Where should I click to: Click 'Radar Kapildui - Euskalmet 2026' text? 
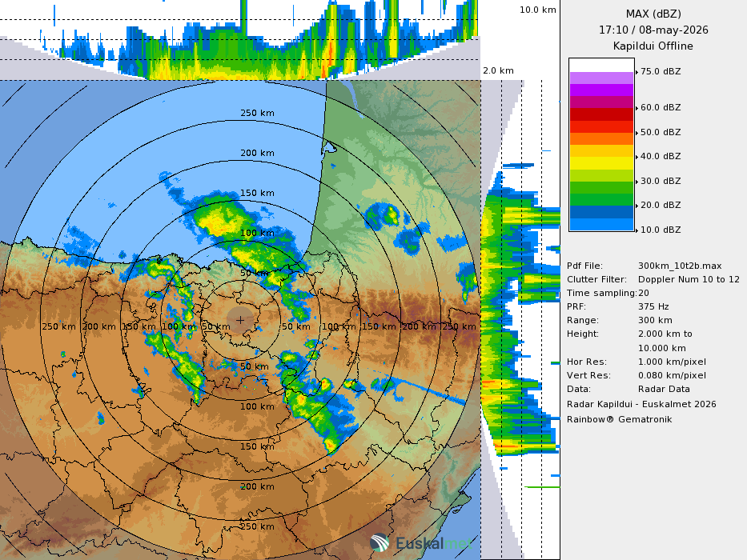point(641,404)
